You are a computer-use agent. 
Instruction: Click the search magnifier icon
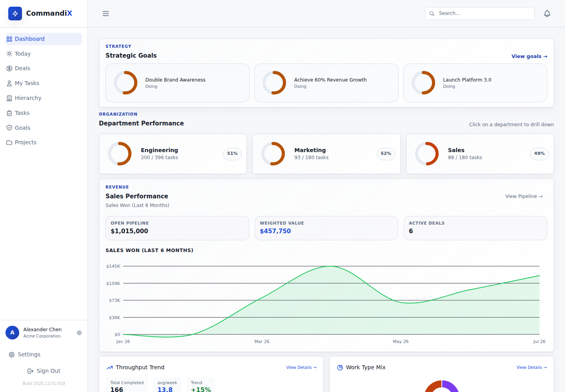tap(432, 14)
